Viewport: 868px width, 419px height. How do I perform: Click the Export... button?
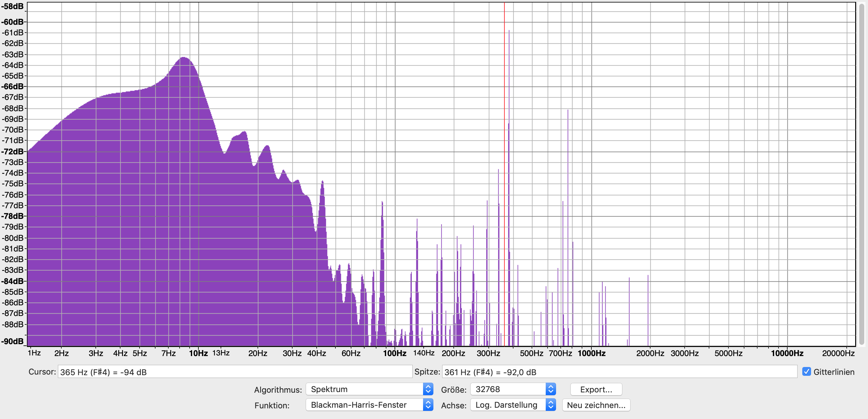(x=596, y=389)
